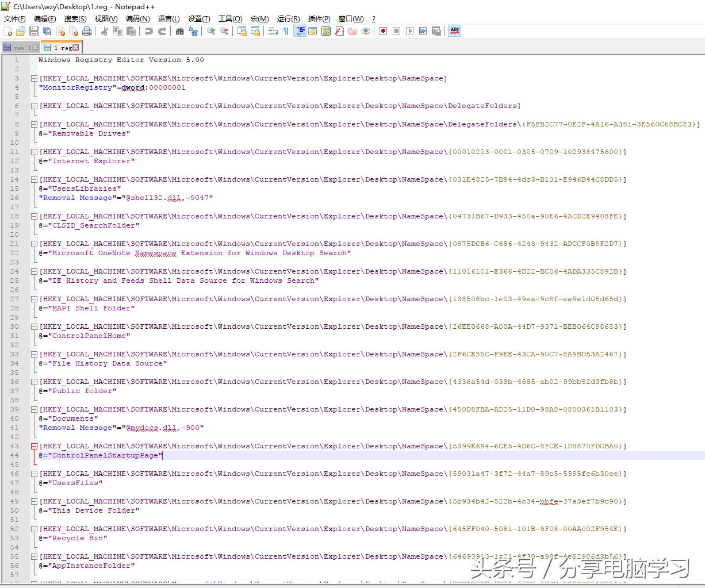Collapse the ControlPanelStartupPage fold marker
The image size is (705, 588).
point(33,446)
